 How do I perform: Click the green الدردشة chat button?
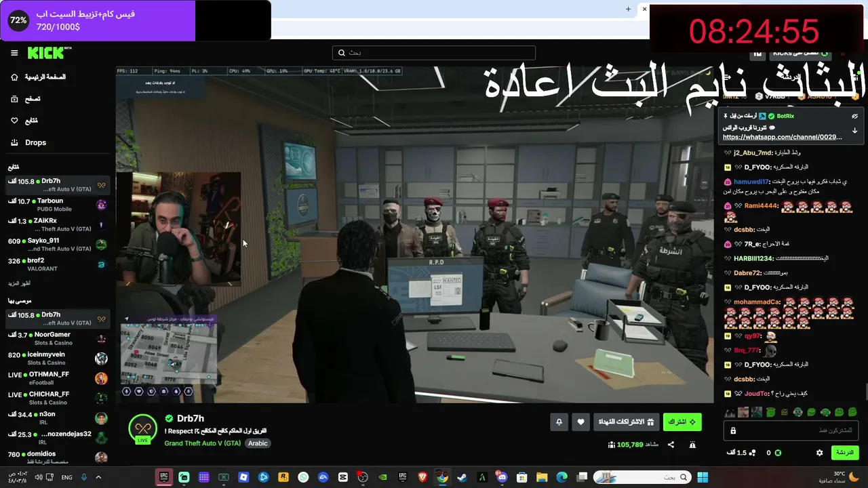tap(845, 453)
